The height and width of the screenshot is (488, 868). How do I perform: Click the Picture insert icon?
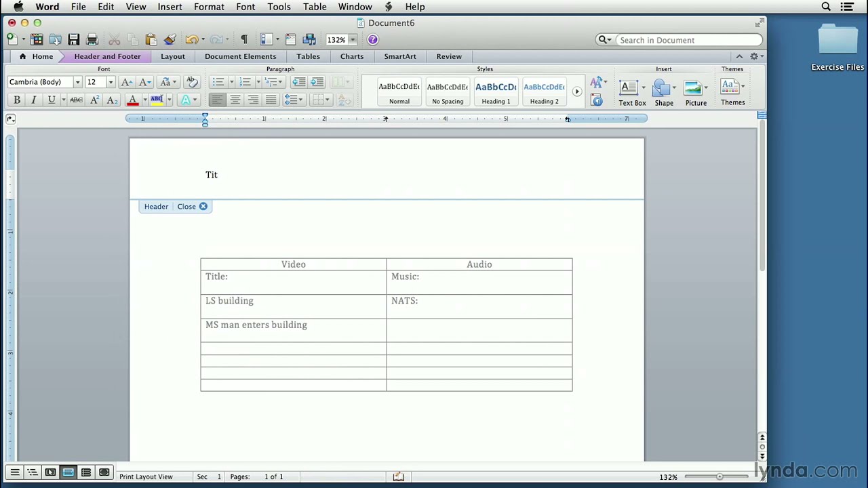tap(695, 92)
